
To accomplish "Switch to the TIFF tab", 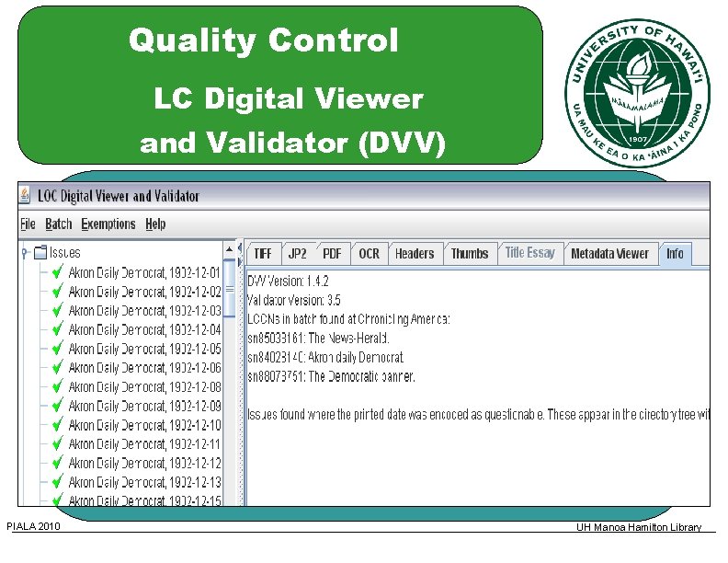I will pos(263,254).
